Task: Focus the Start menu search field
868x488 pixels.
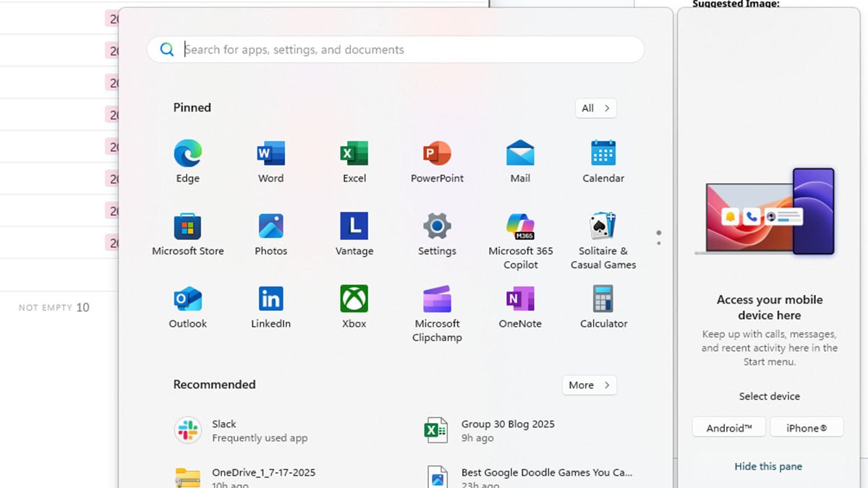Action: click(x=396, y=49)
